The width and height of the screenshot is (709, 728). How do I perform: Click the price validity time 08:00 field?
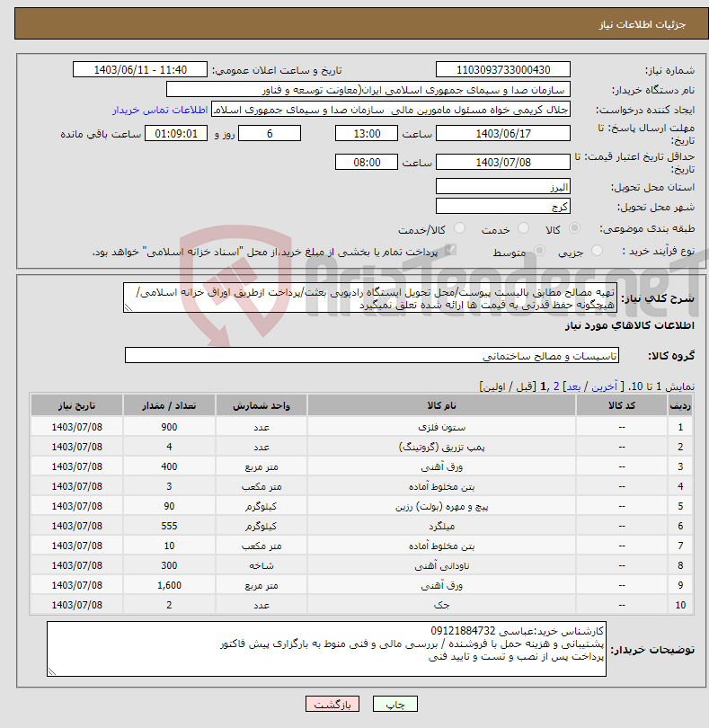367,162
